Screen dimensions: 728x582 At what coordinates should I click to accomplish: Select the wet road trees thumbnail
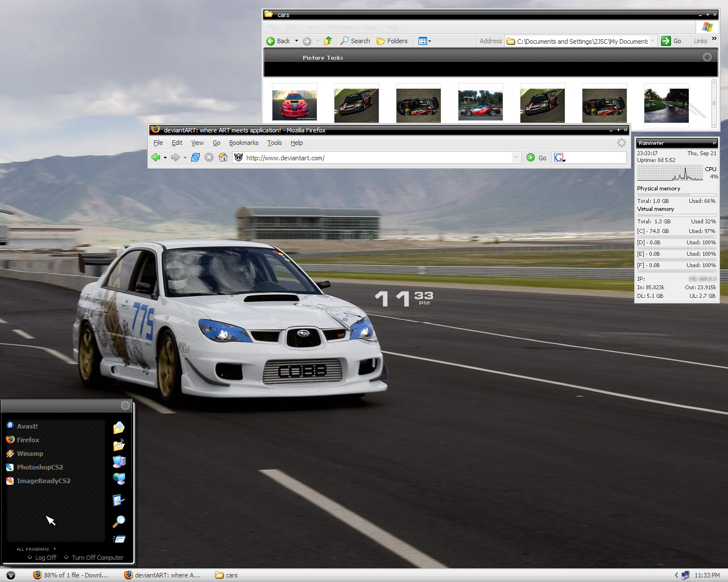667,105
